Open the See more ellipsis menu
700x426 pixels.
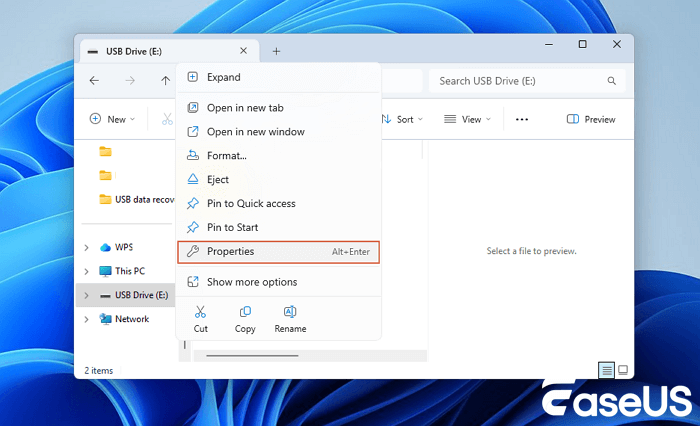coord(522,119)
